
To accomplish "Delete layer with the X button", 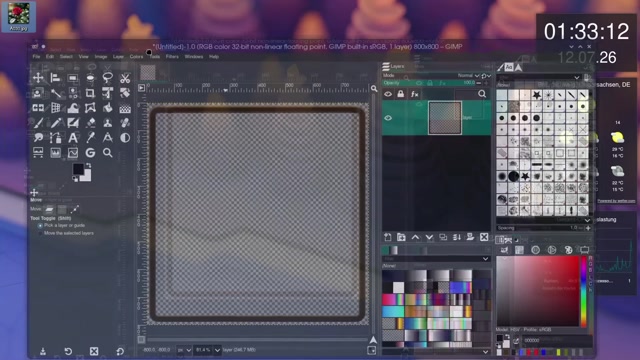I will point(484,237).
